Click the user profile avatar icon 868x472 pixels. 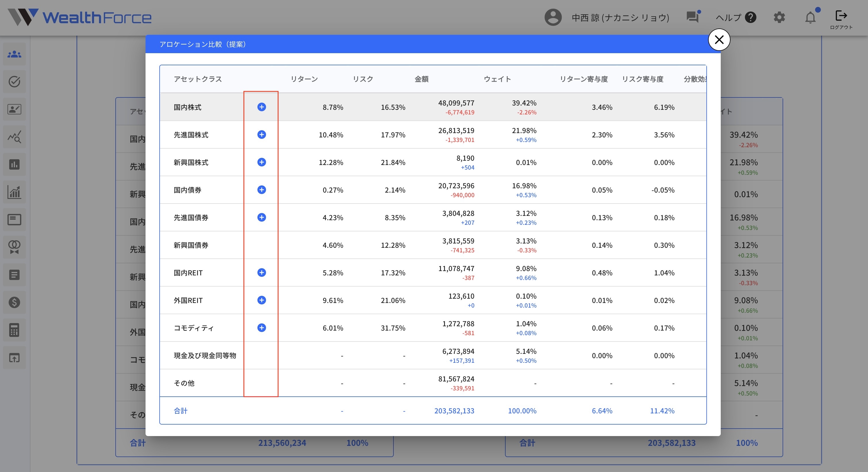(553, 17)
